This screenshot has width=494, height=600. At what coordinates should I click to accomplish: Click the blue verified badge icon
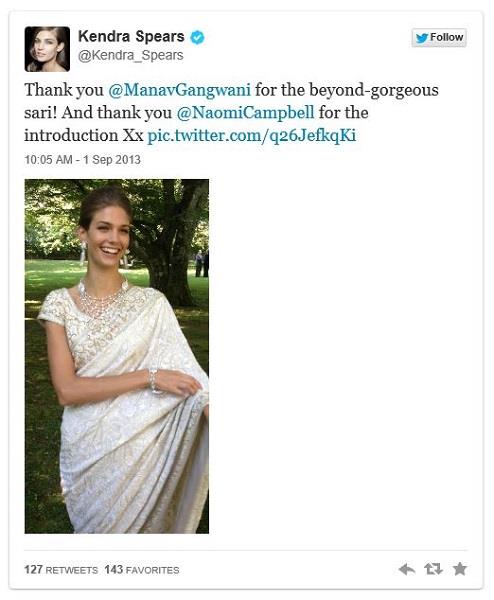pos(197,38)
